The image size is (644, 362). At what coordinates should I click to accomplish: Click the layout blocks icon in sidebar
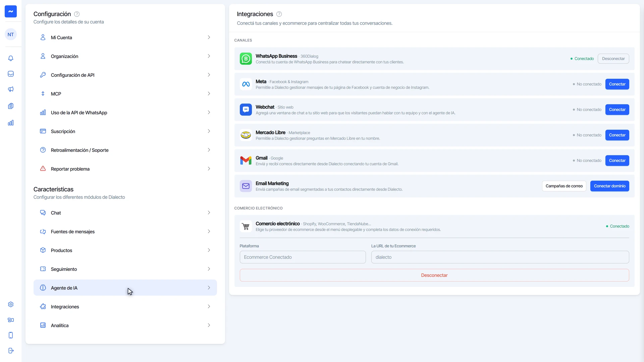click(11, 320)
